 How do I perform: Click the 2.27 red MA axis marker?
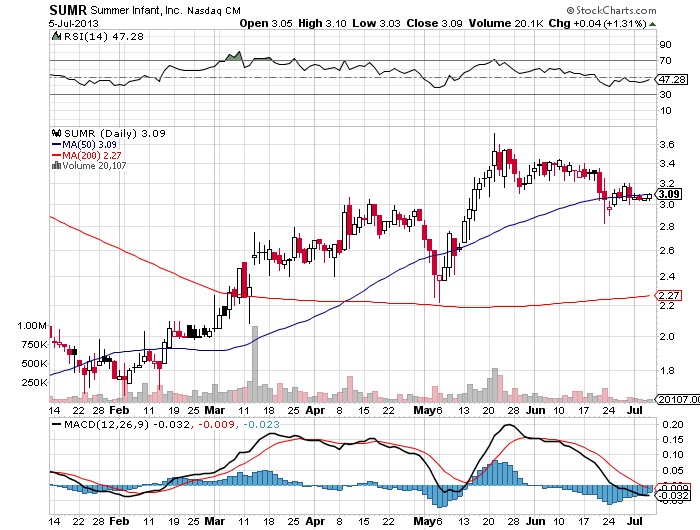tap(669, 295)
